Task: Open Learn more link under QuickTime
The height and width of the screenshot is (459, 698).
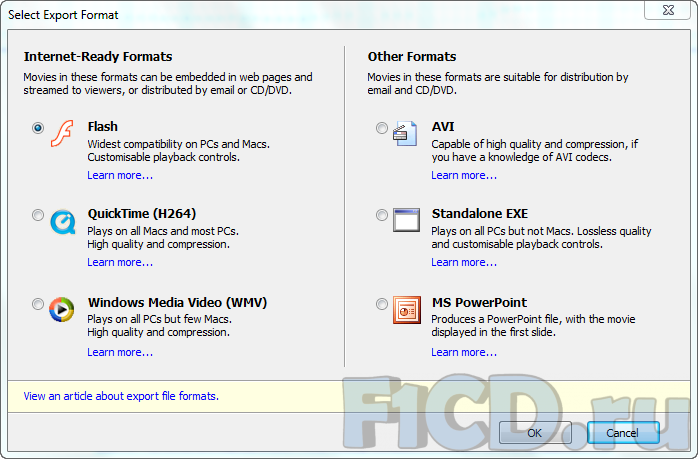Action: [x=120, y=263]
